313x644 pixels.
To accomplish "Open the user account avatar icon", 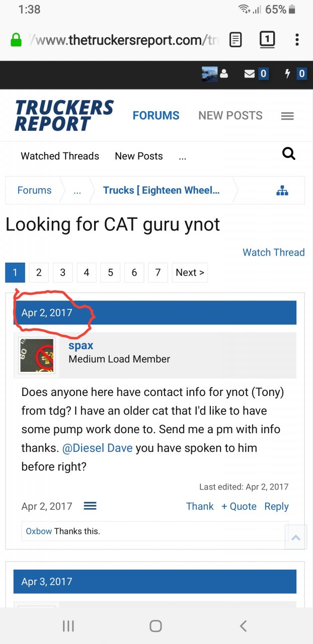I will tap(214, 74).
